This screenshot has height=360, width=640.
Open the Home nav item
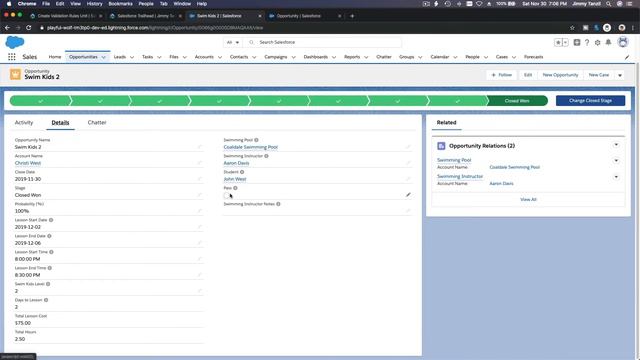pyautogui.click(x=55, y=57)
